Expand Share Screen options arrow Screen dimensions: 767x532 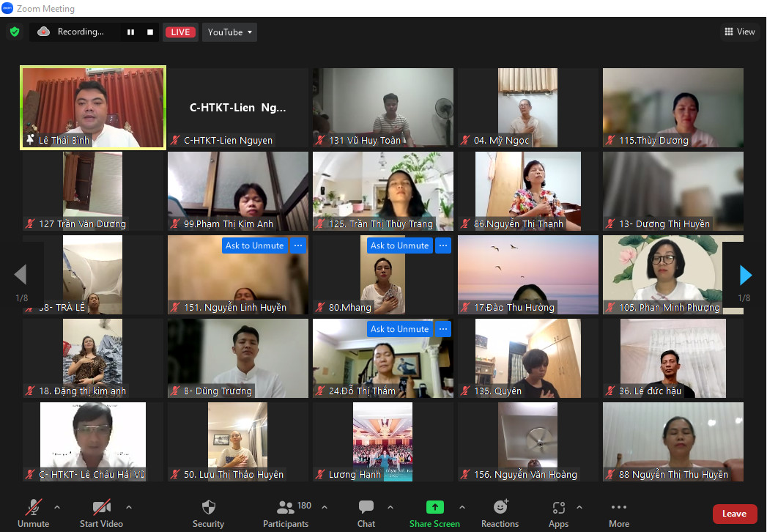point(462,507)
